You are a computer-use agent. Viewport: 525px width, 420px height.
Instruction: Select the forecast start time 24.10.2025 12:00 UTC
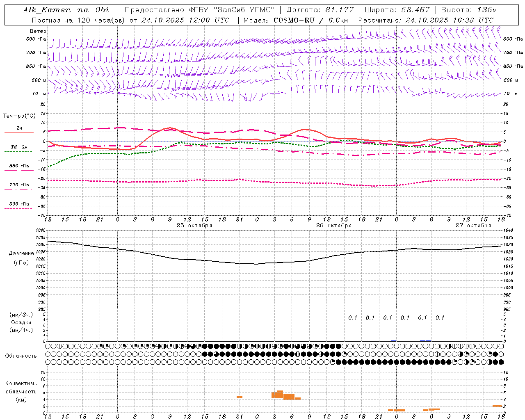185,20
